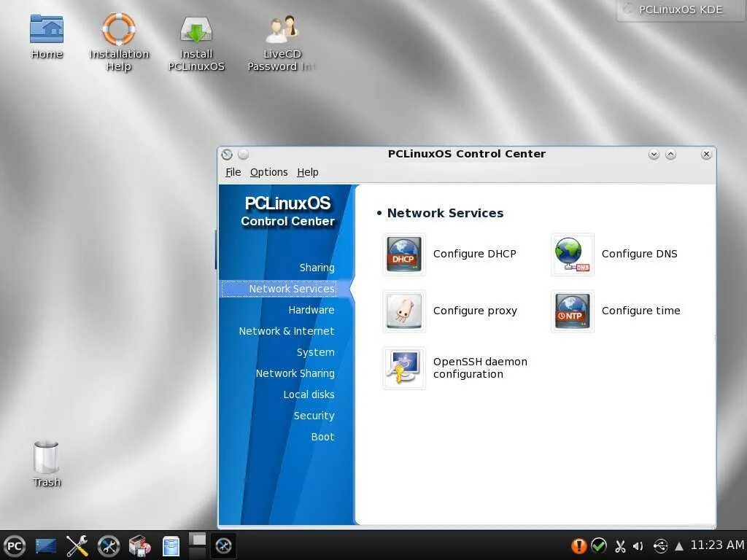This screenshot has width=747, height=560.
Task: Select the Hardware sidebar category
Action: click(x=311, y=310)
